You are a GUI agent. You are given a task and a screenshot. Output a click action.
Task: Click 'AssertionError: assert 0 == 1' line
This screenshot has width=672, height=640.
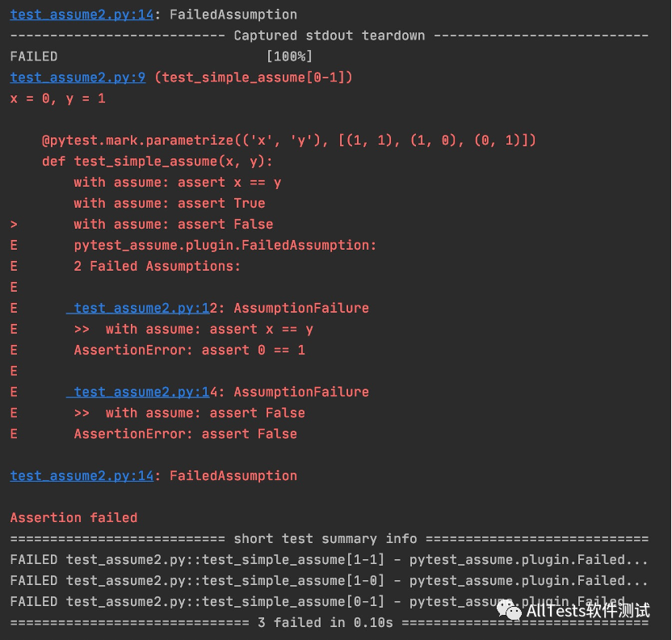coord(189,350)
